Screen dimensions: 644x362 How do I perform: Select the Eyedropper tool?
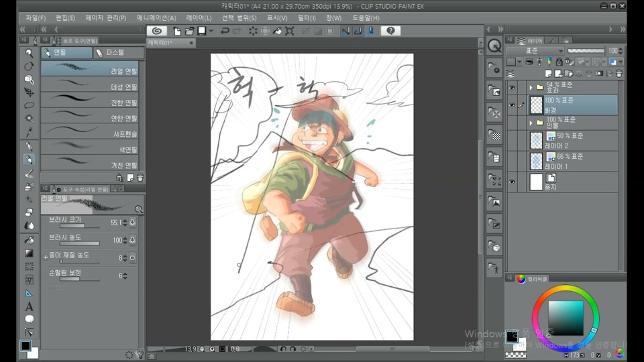point(29,132)
